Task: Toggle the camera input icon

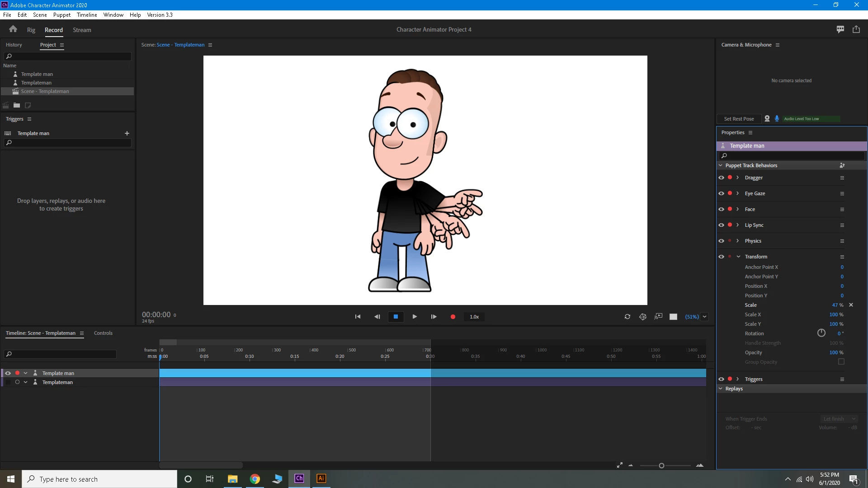Action: click(767, 118)
